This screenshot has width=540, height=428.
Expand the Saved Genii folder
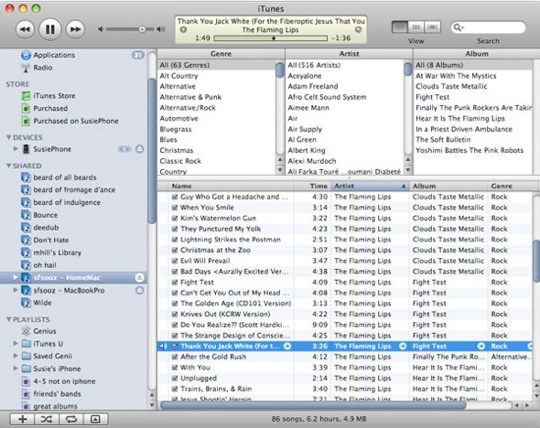point(15,356)
